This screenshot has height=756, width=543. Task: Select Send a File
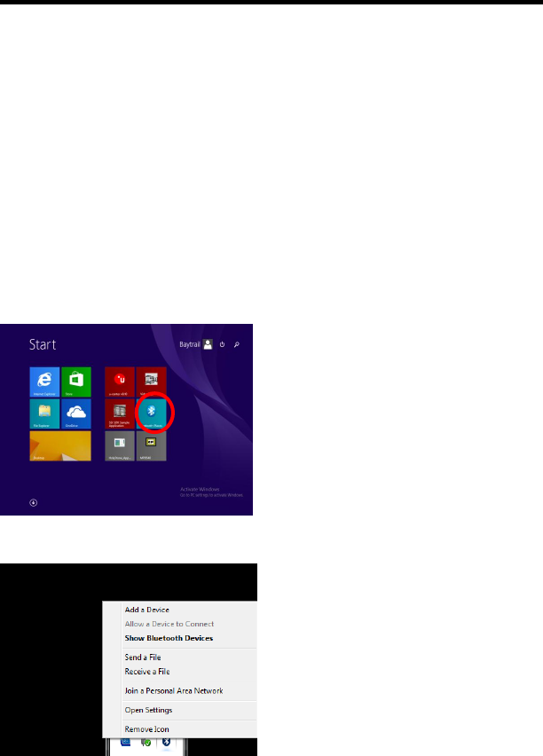click(x=143, y=658)
